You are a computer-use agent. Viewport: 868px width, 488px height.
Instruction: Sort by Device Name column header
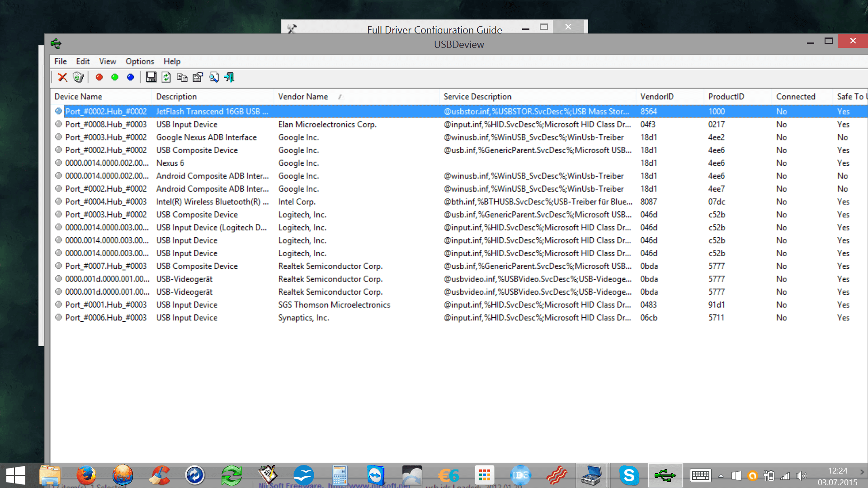pyautogui.click(x=101, y=97)
